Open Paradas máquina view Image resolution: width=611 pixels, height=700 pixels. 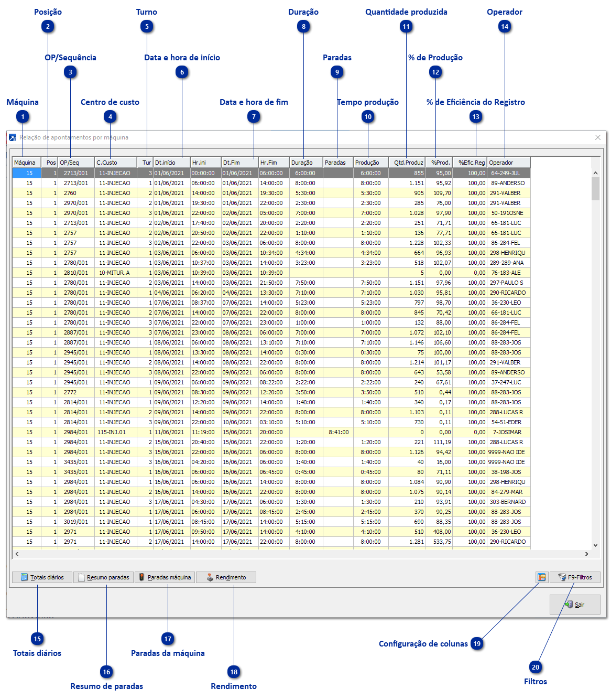coord(165,577)
